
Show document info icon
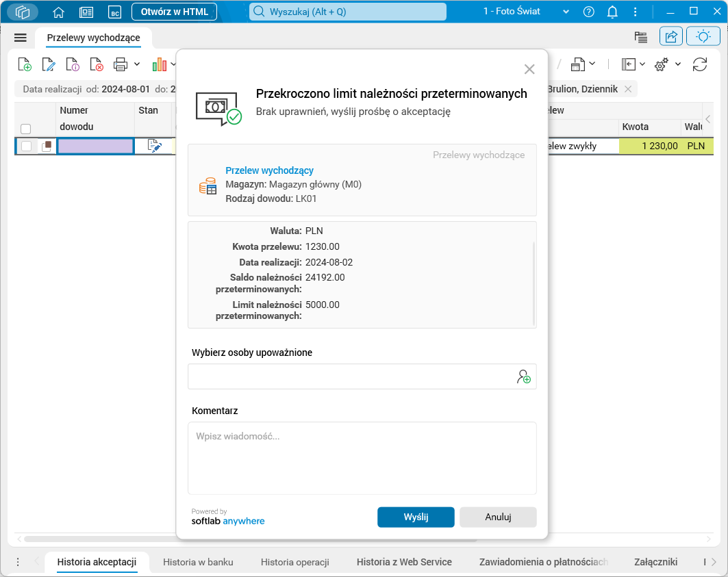click(73, 64)
